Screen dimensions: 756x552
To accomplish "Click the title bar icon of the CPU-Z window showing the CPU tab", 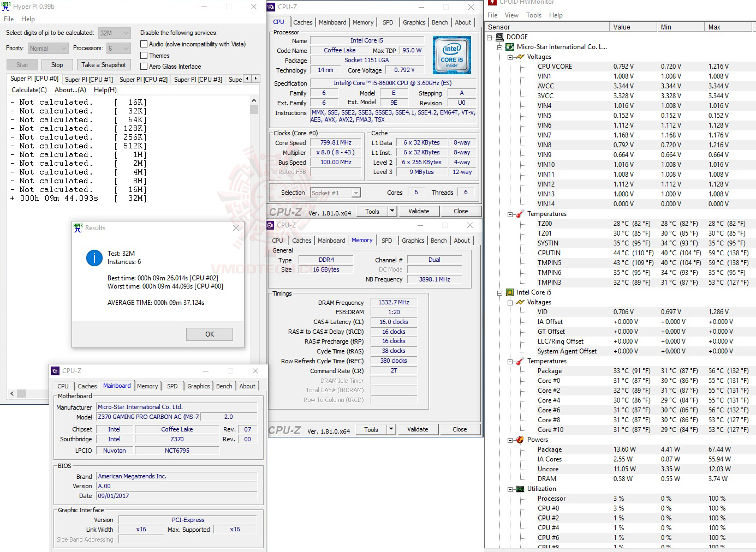I will click(271, 7).
